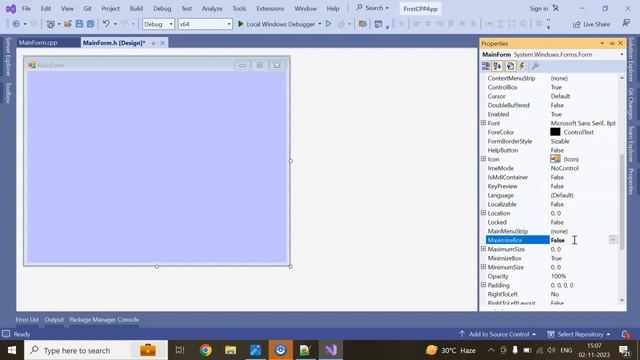Select the ControlBox property row
Screen dimensions: 640x360
click(553, 87)
